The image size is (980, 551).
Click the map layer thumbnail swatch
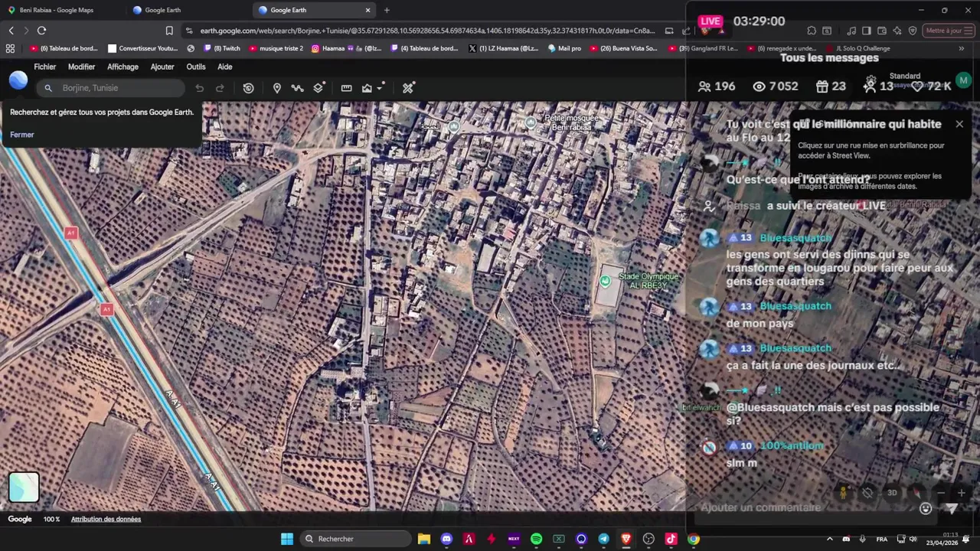24,487
